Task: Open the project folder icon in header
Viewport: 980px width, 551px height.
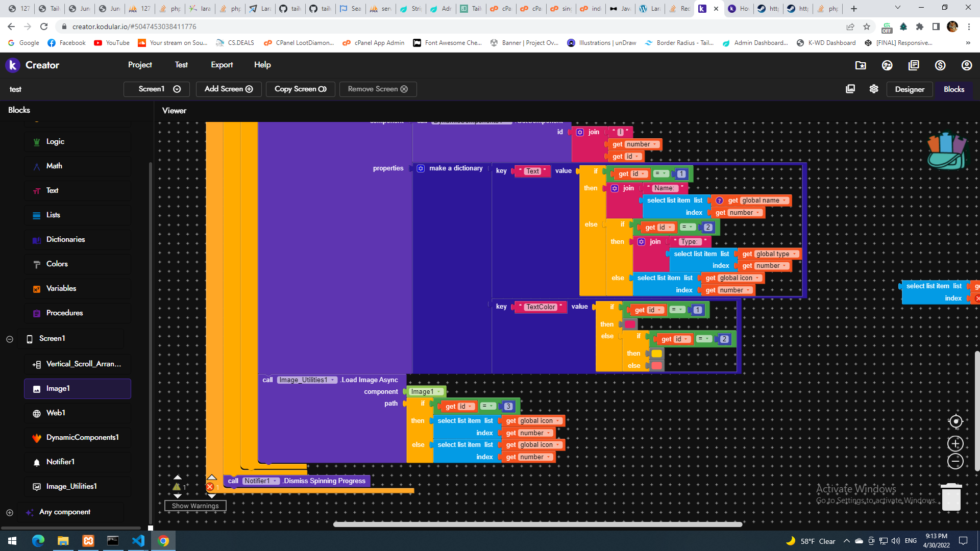Action: [x=861, y=65]
